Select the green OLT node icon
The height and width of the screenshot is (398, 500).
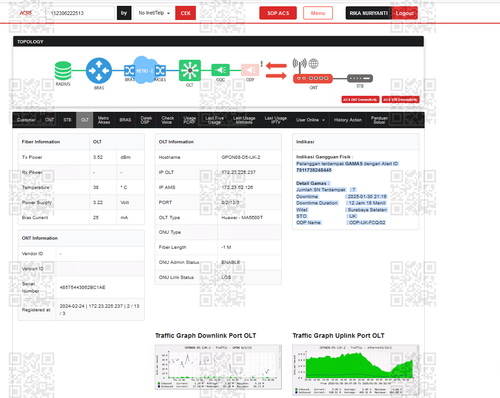coord(190,70)
